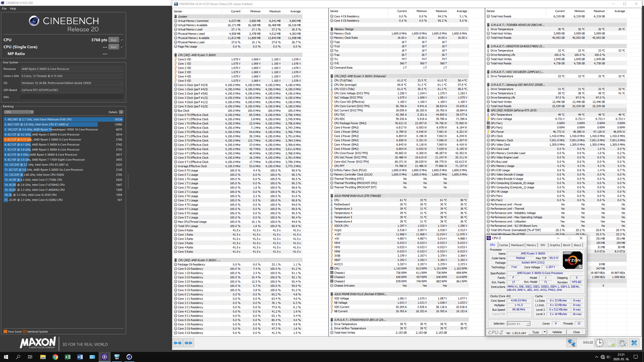Open Cinebench Help menu
The height and width of the screenshot is (362, 644).
tap(13, 9)
